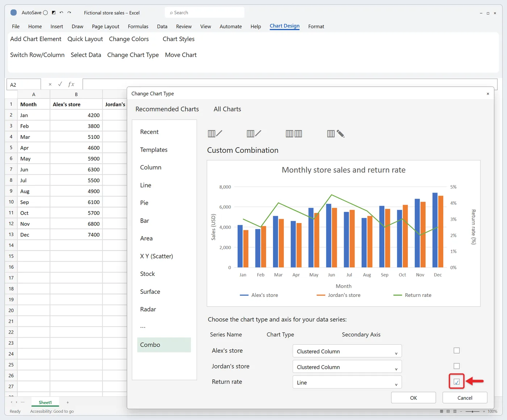Viewport: 507px width, 420px height.
Task: Toggle the AutoSave switch
Action: pos(45,13)
